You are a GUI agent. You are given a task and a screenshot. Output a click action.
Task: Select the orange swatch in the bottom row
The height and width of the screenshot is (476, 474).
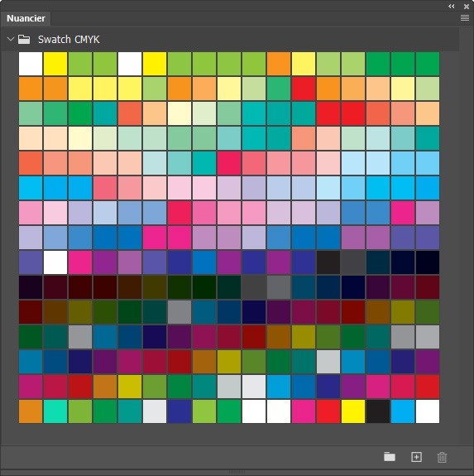click(x=31, y=411)
